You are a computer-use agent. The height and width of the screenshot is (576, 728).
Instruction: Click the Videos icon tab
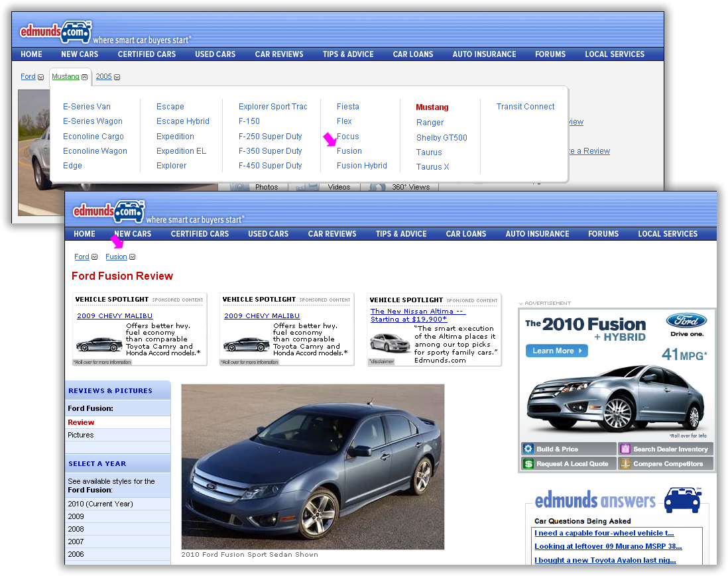coord(306,187)
